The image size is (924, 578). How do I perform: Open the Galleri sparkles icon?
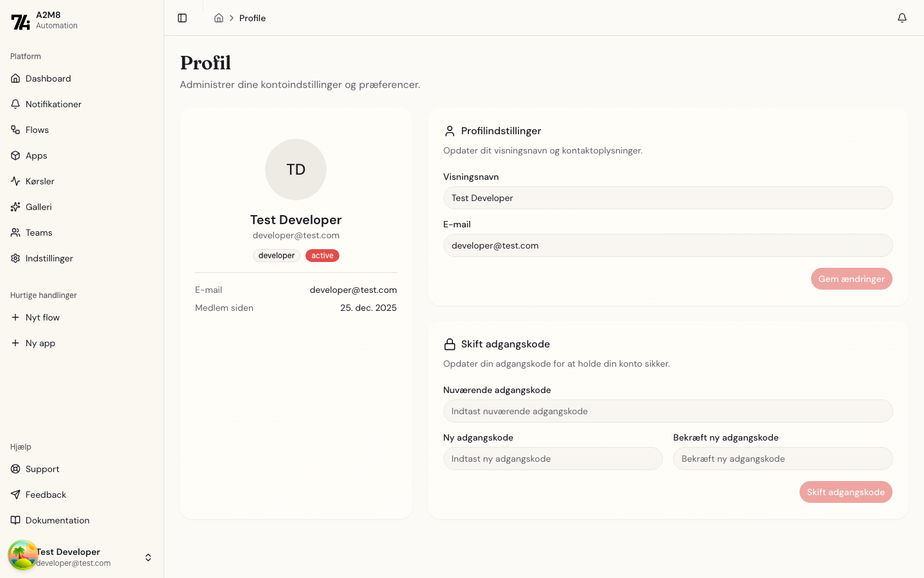coord(15,207)
